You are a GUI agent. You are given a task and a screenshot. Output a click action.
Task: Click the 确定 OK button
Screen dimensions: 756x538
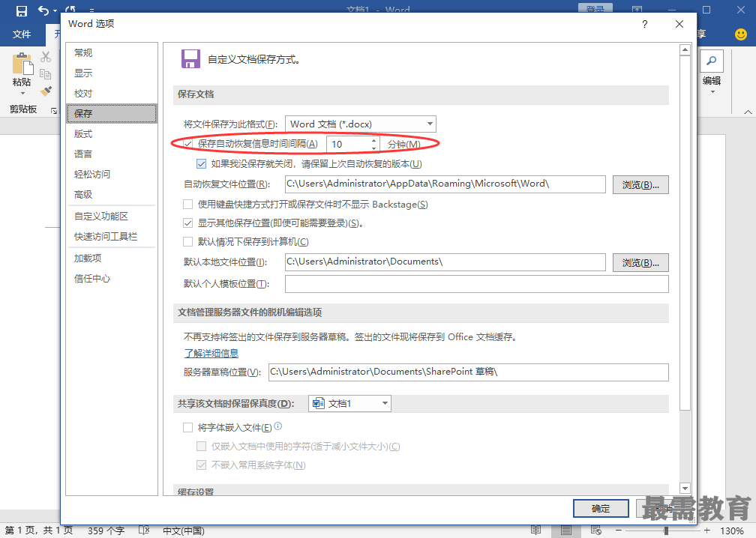tap(601, 508)
